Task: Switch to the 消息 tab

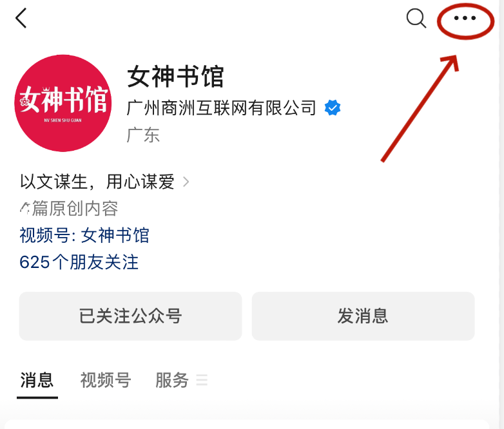Action: tap(37, 380)
